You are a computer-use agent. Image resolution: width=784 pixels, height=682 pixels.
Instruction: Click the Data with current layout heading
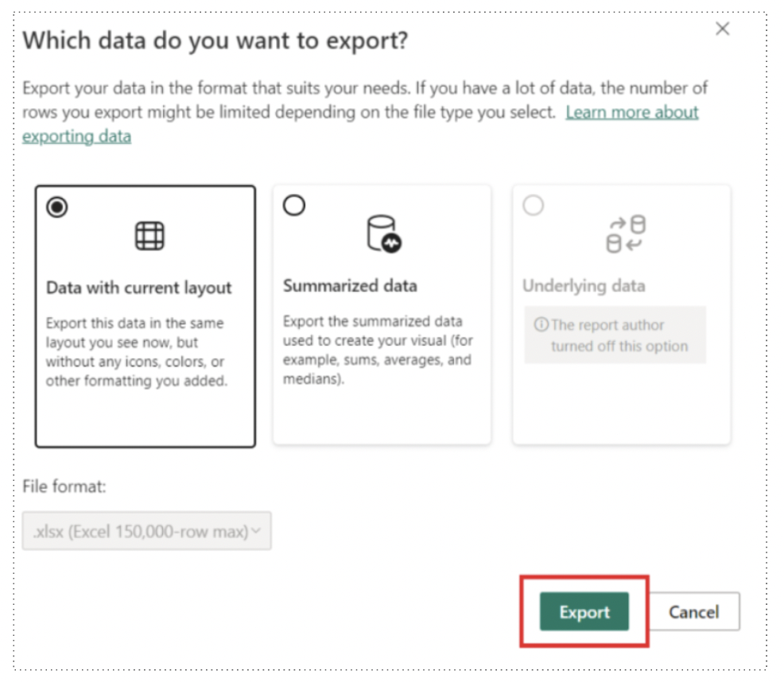click(138, 288)
